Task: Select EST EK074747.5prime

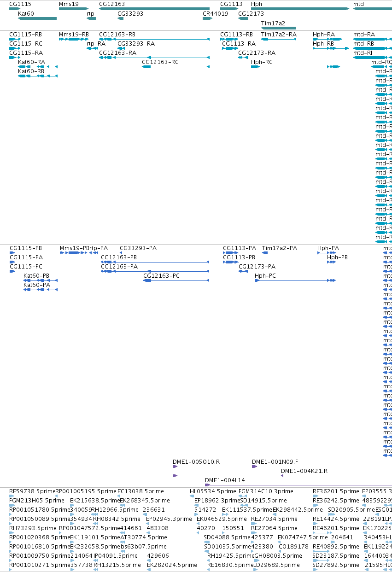Action: tap(303, 537)
